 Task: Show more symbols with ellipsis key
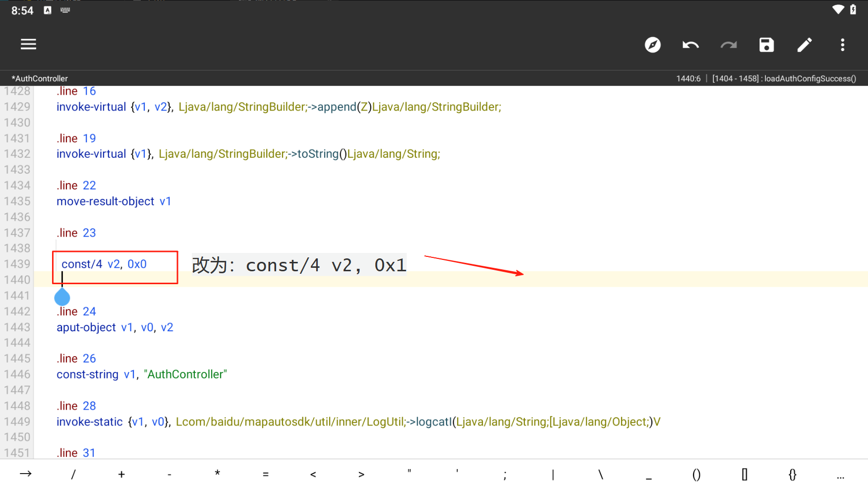point(840,477)
